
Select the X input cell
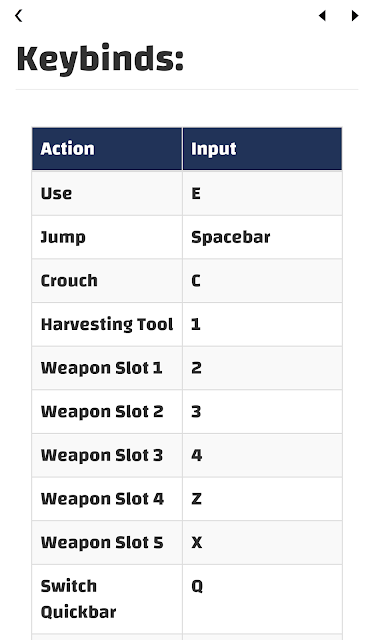click(262, 543)
